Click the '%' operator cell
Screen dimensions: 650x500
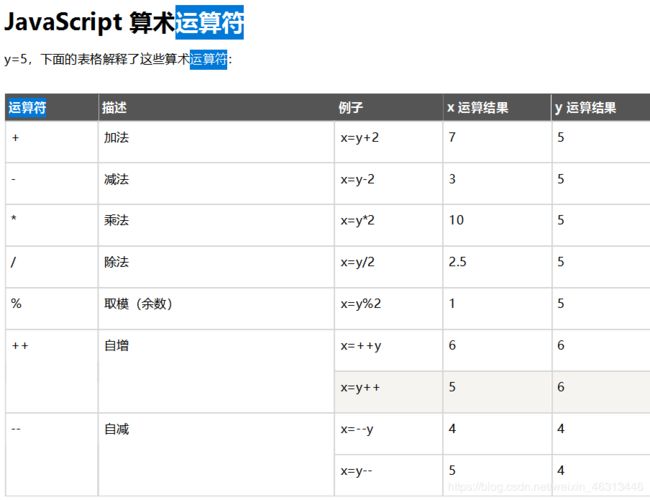click(x=52, y=309)
